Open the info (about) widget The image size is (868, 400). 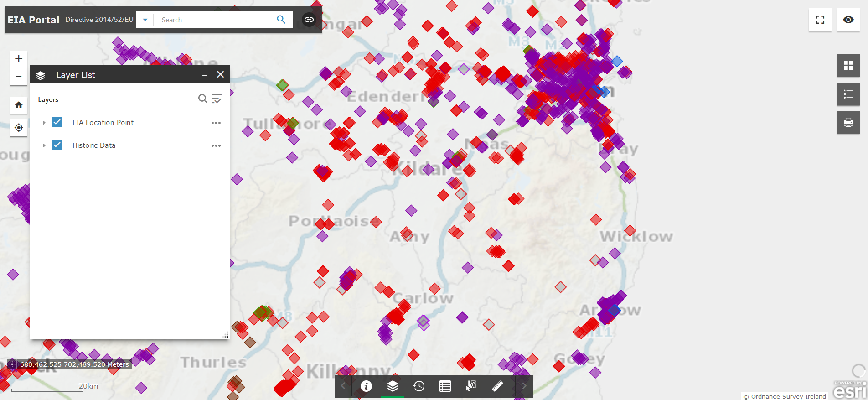point(366,386)
